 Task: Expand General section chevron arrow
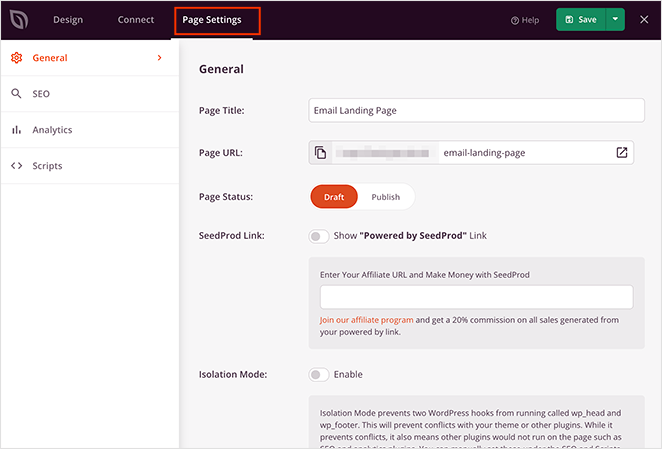pos(159,58)
